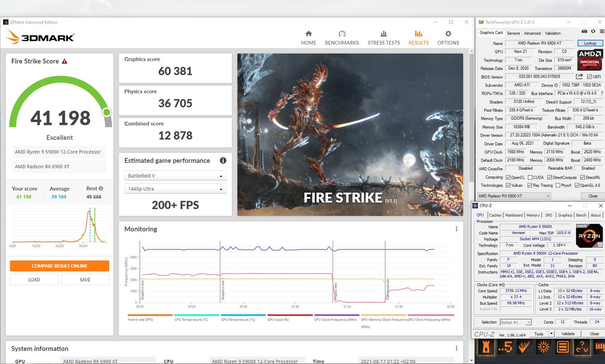
Task: Toggle the Vulkan checkbox
Action: [508, 185]
